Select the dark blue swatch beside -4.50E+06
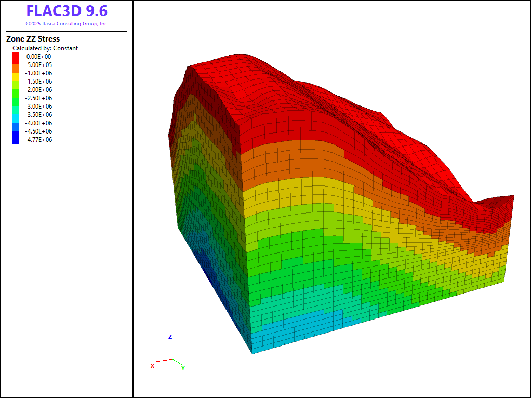This screenshot has height=399, width=532. pos(16,131)
